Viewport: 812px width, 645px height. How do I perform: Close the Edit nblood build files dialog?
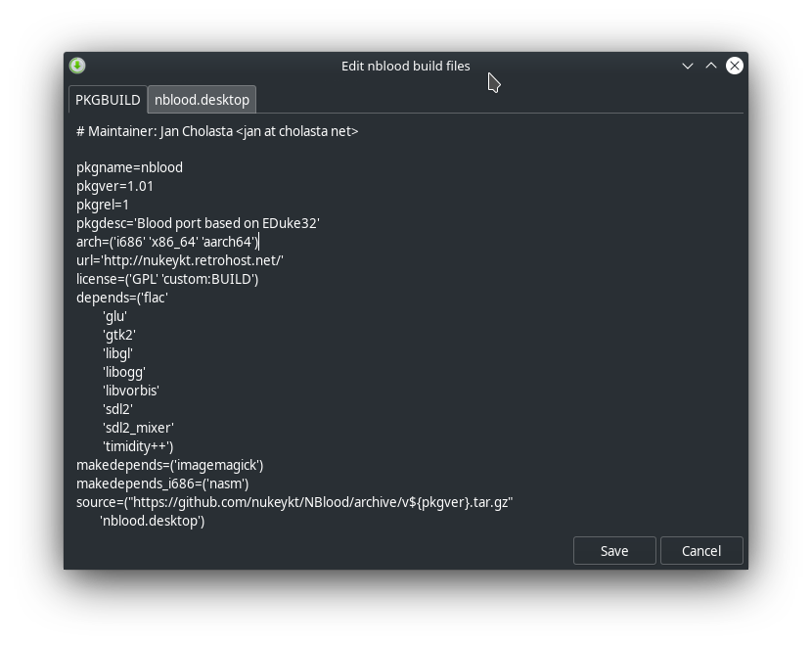coord(735,66)
